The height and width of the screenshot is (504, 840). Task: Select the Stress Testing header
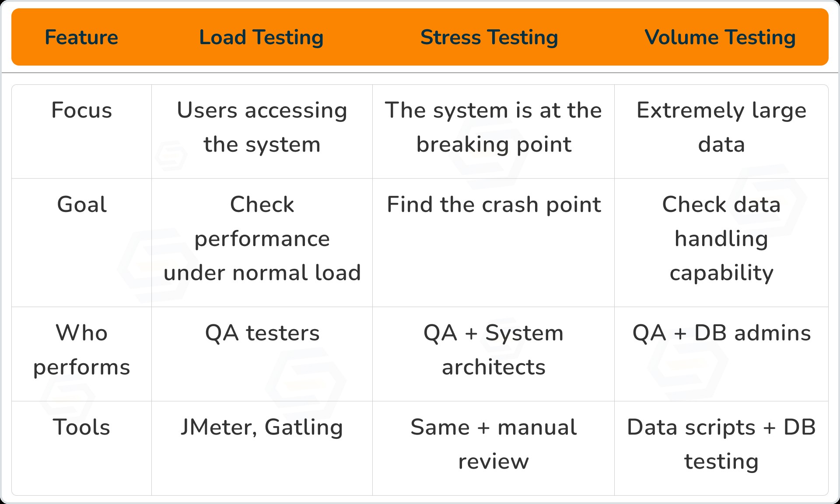click(489, 37)
